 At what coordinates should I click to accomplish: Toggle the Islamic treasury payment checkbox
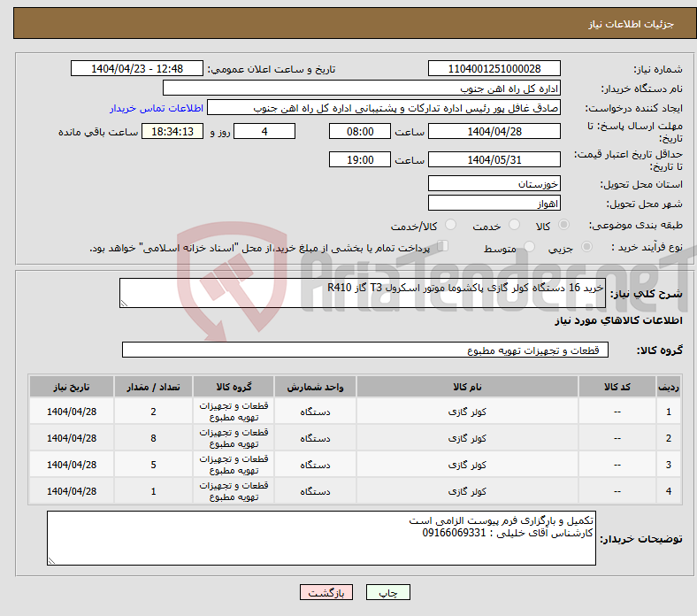(443, 246)
